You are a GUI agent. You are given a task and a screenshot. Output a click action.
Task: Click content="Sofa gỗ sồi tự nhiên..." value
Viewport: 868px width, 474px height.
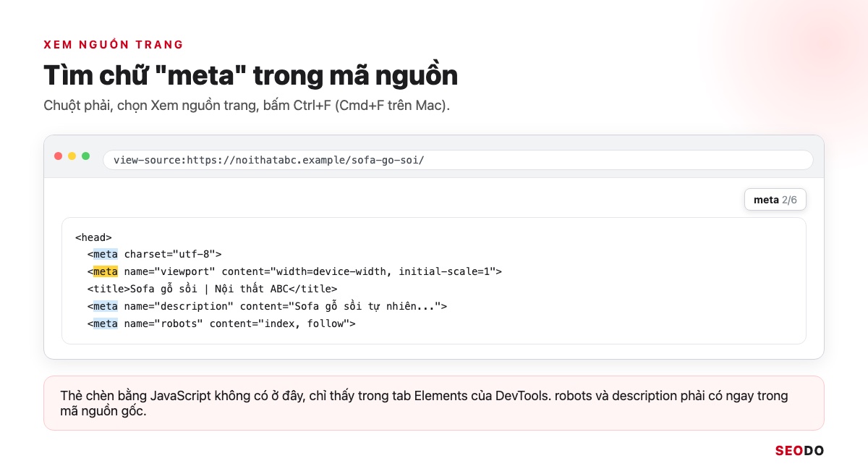pos(340,306)
